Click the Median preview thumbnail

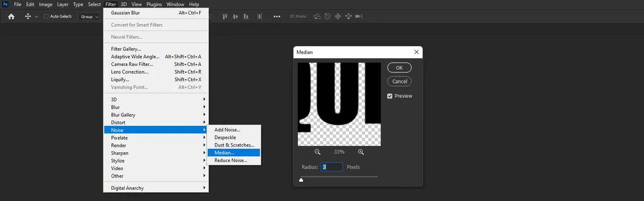pos(339,104)
